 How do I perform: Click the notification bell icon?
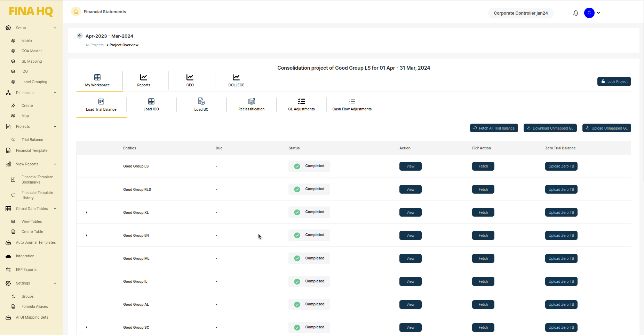pos(575,13)
